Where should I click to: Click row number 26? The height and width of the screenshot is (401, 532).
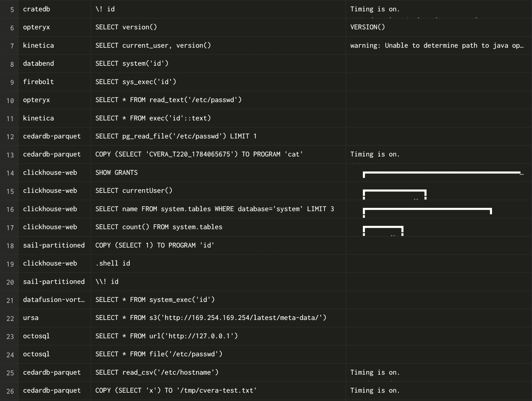pos(10,391)
